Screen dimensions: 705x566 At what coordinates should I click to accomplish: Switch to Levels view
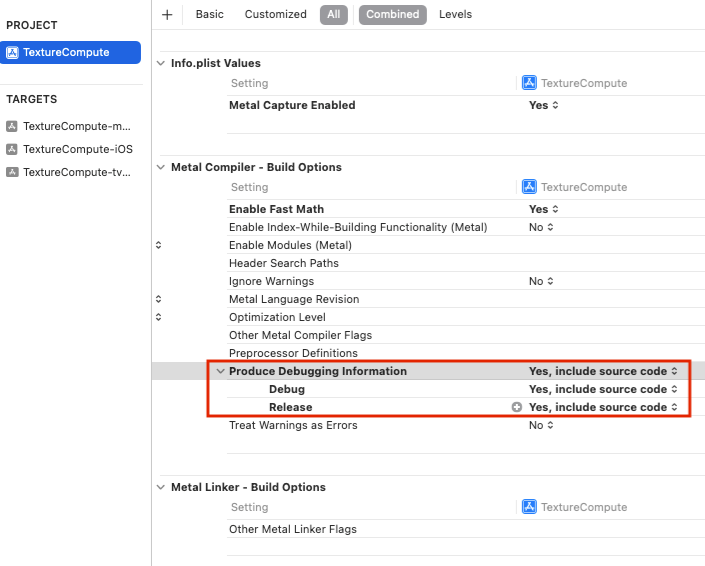click(455, 14)
